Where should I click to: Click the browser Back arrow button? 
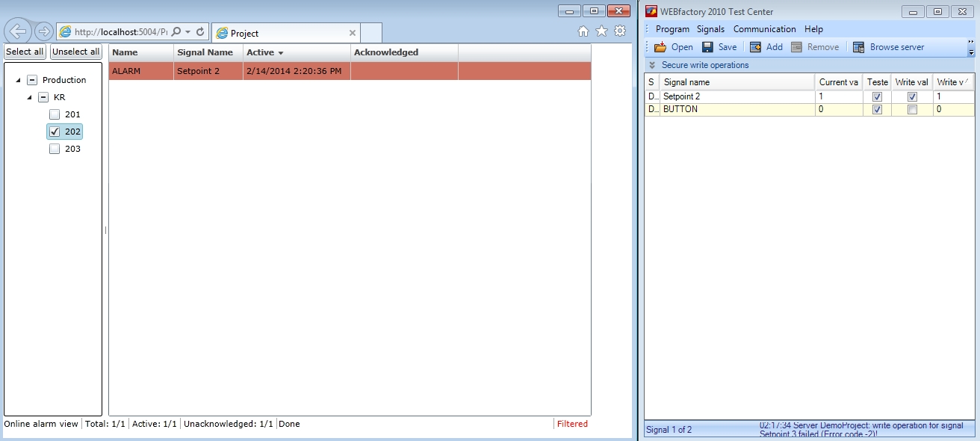point(18,31)
